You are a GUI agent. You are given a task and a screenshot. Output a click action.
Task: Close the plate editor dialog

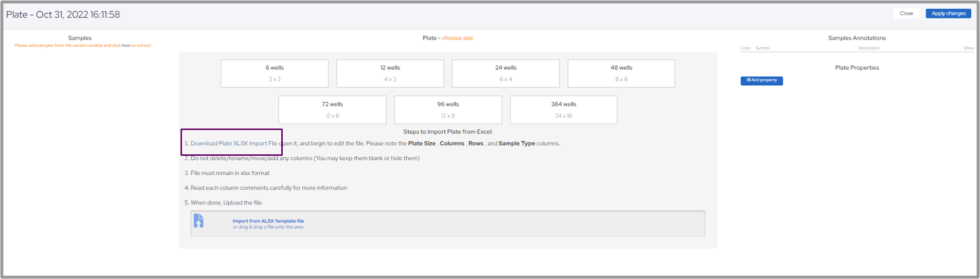click(x=906, y=14)
